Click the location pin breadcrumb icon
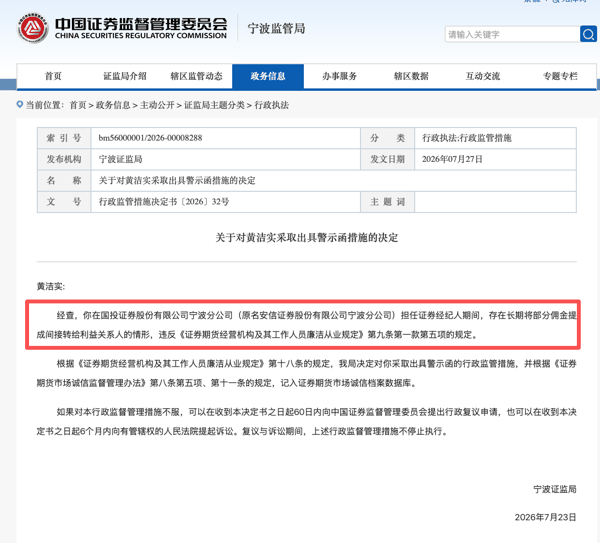The height and width of the screenshot is (543, 600). pyautogui.click(x=20, y=104)
